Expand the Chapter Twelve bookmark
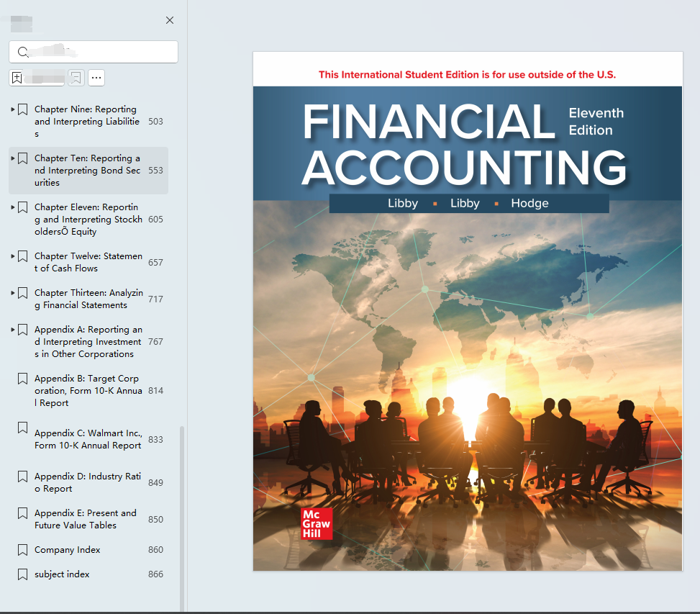This screenshot has height=614, width=700. [12, 256]
